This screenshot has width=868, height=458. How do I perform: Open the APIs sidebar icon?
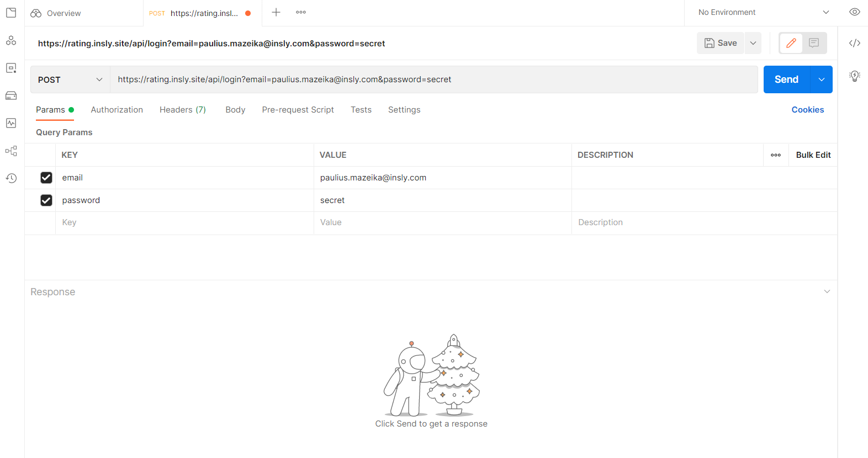[11, 40]
